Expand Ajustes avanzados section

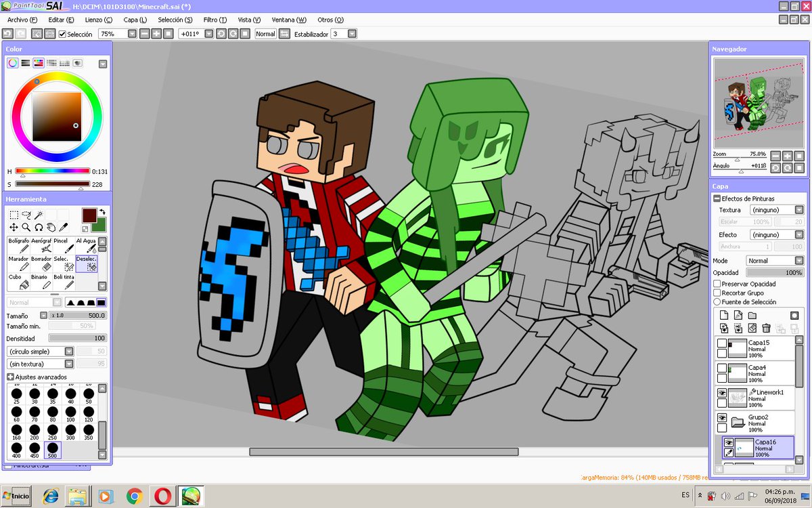[x=11, y=377]
